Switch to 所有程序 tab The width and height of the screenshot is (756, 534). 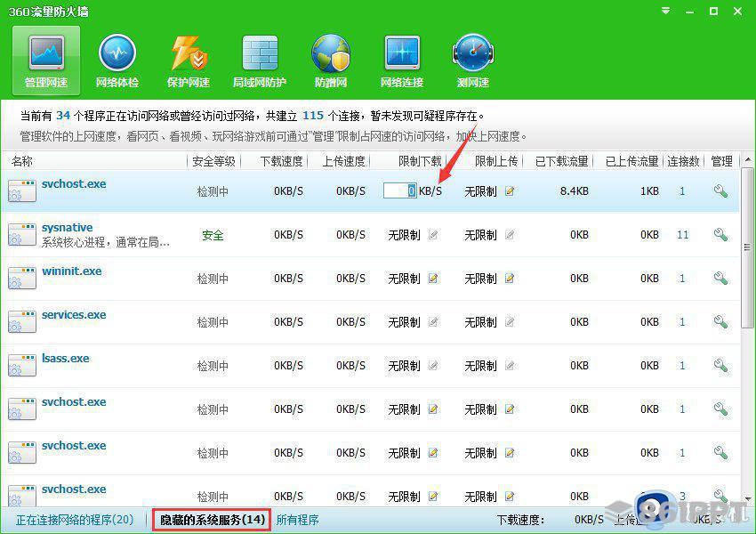click(297, 520)
